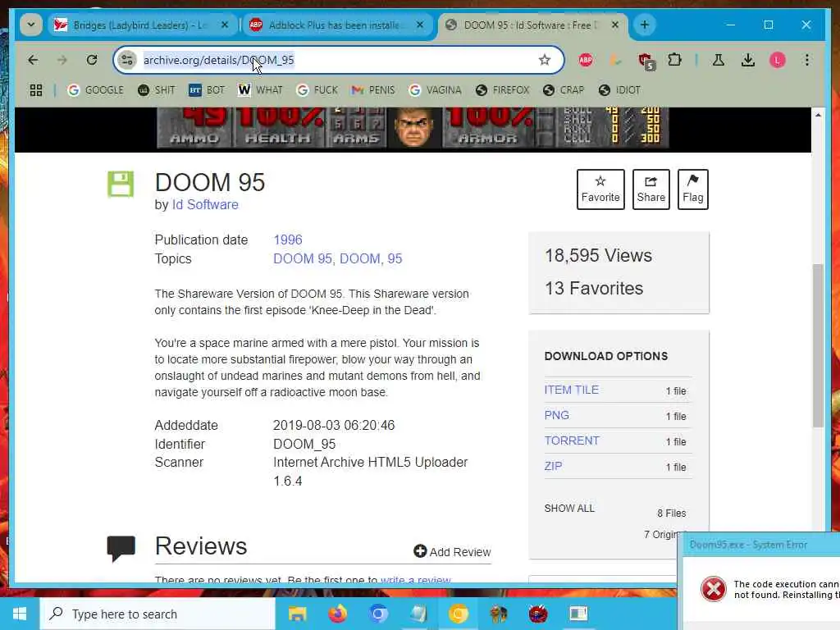The height and width of the screenshot is (630, 840).
Task: Go back to previous page
Action: tap(33, 60)
